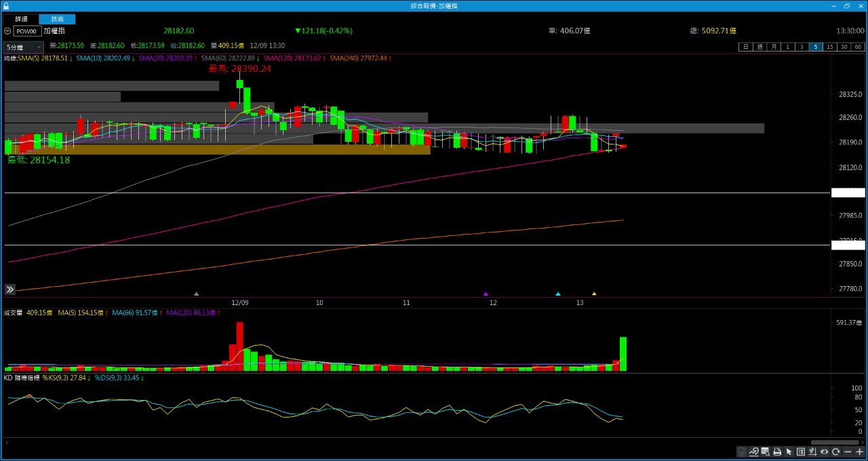Switch to 15-minute timeframe
Screen dimensions: 868x461
click(x=829, y=47)
